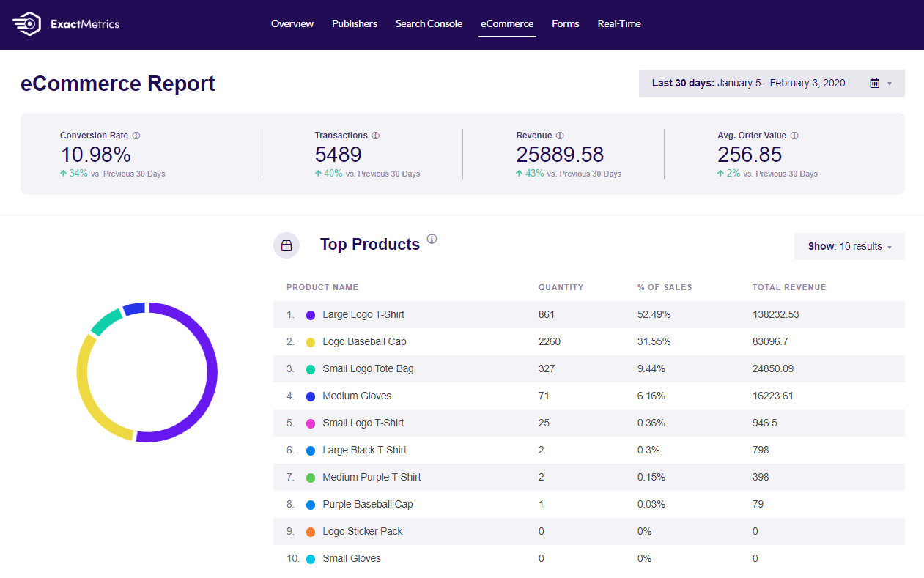The height and width of the screenshot is (578, 924).
Task: Click the ExactMetrics logo icon
Action: 27,23
